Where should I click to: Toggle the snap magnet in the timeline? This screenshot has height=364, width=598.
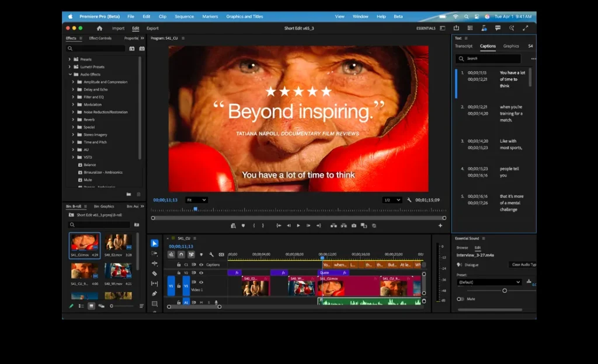[181, 254]
